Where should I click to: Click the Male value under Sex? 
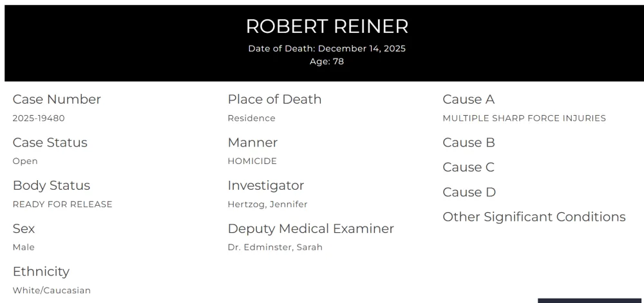pos(24,248)
